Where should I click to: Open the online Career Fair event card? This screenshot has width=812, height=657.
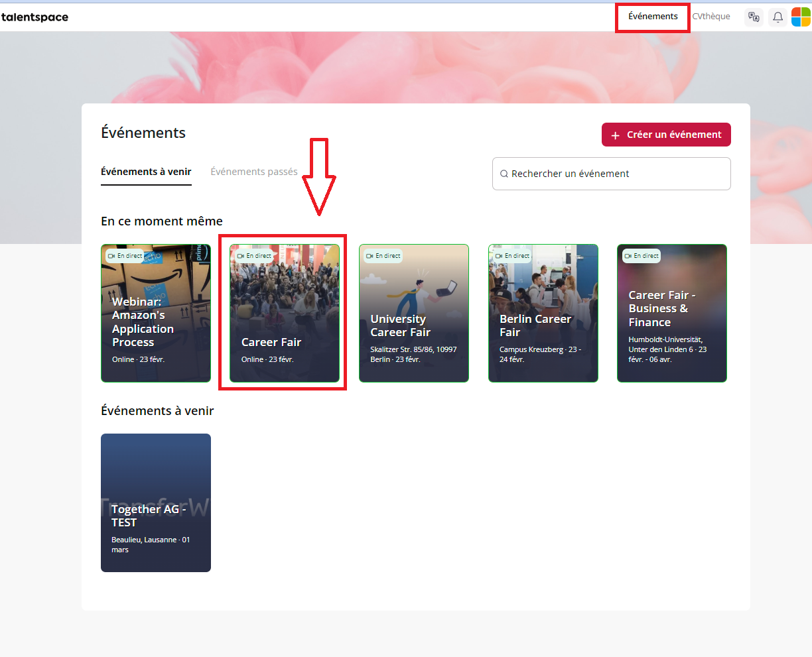[285, 318]
